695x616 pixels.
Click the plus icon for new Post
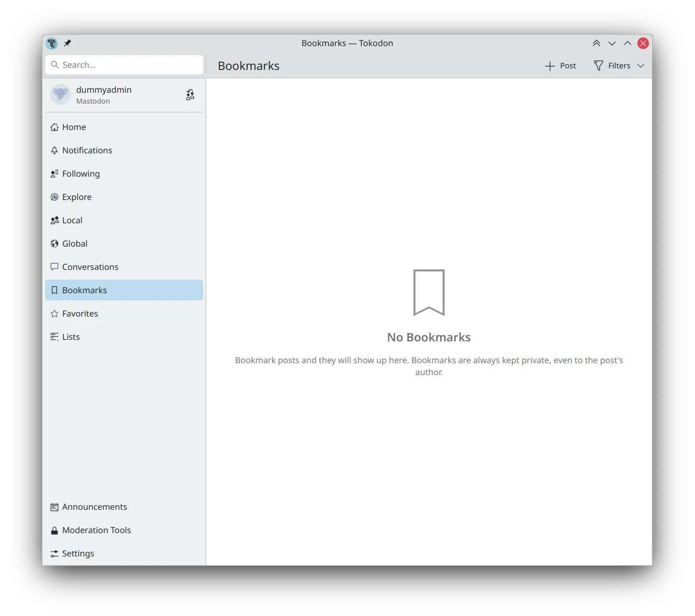click(x=550, y=66)
